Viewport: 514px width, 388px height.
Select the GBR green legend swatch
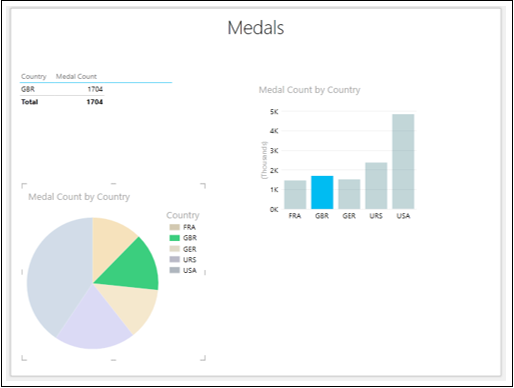(175, 238)
